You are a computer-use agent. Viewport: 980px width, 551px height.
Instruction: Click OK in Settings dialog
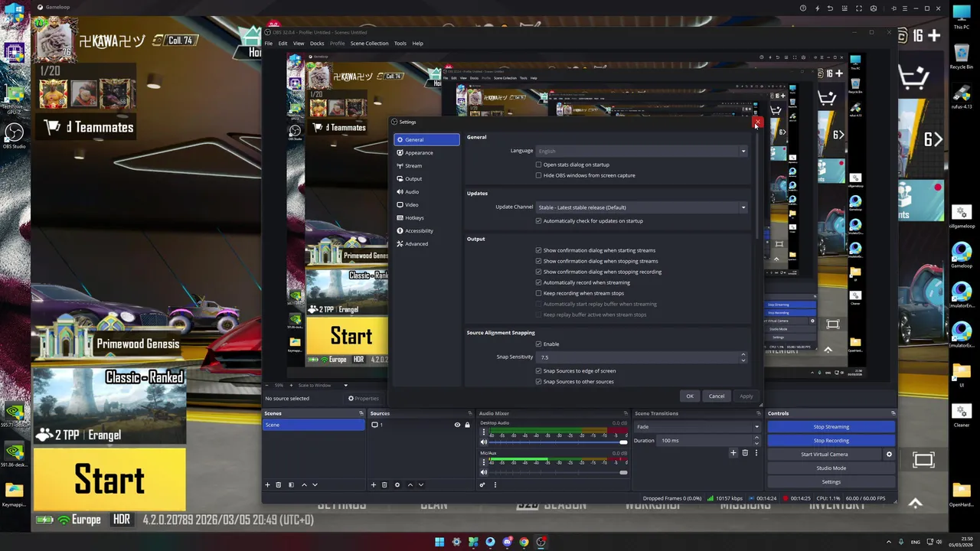click(x=690, y=396)
